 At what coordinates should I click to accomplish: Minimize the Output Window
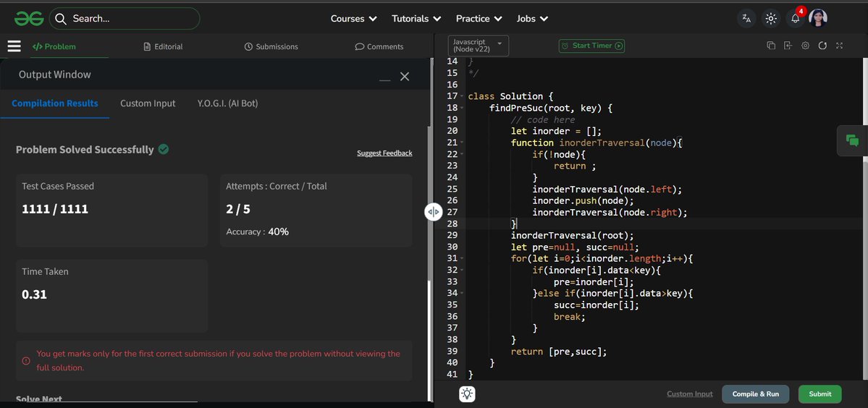(384, 80)
